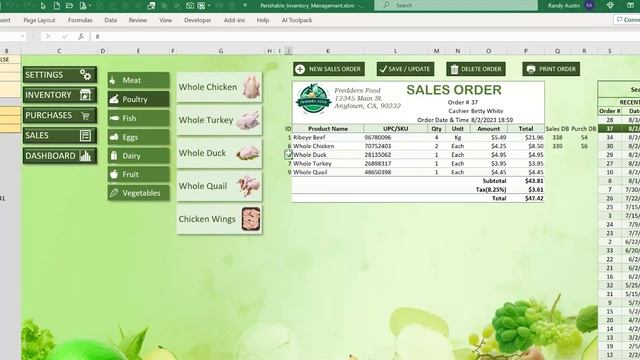Click the Sales order form icon
The image size is (640, 360).
pos(85,136)
